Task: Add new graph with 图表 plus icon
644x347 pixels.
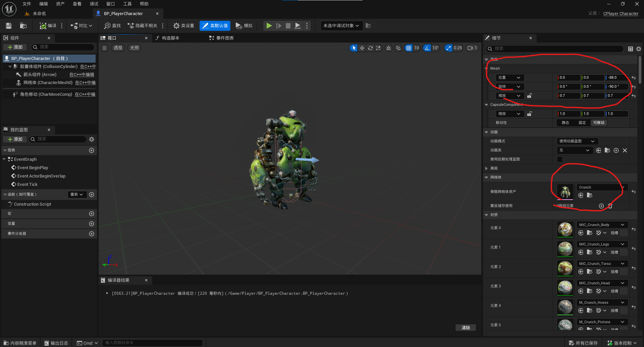Action: [x=92, y=150]
